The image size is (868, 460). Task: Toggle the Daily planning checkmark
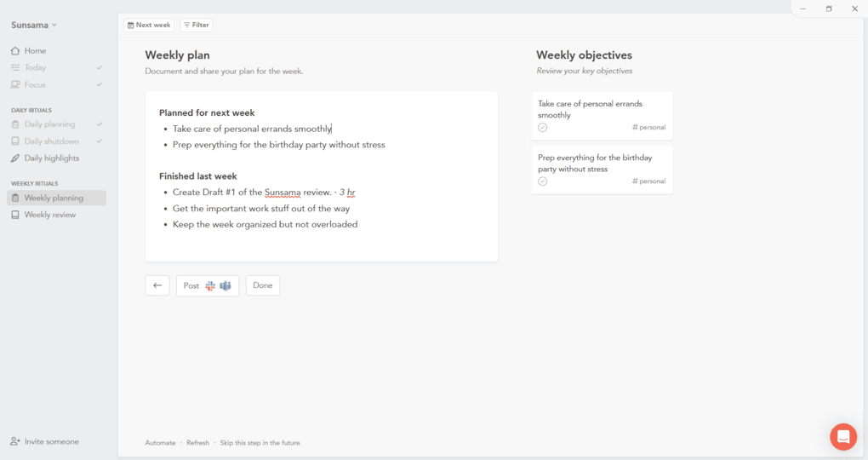pos(100,124)
